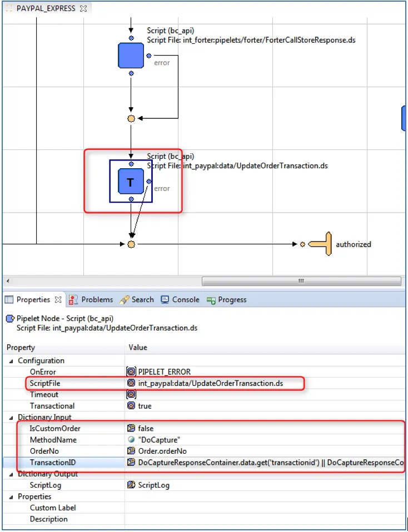This screenshot has width=408, height=532.
Task: Edit the "DoCapture" MethodName value
Action: coord(159,440)
